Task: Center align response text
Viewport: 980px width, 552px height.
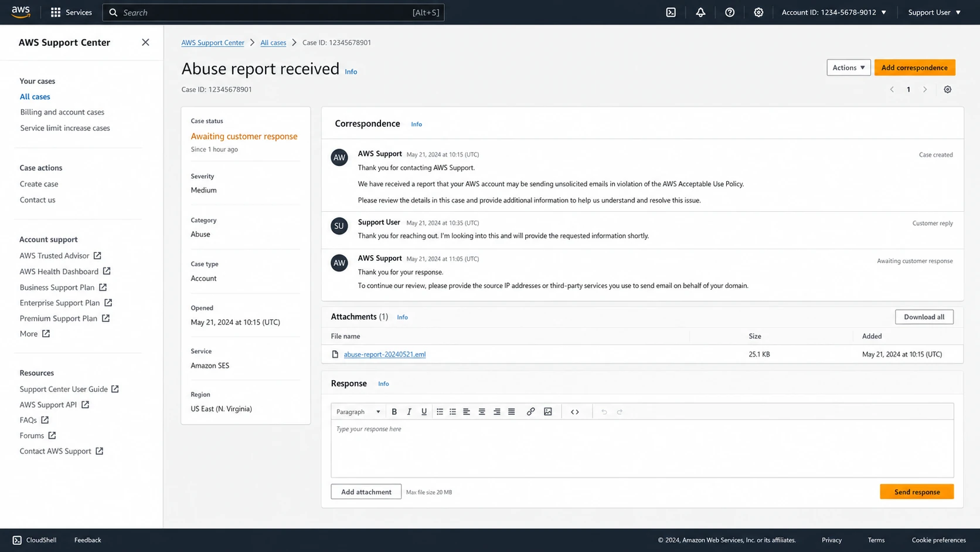Action: click(x=482, y=412)
